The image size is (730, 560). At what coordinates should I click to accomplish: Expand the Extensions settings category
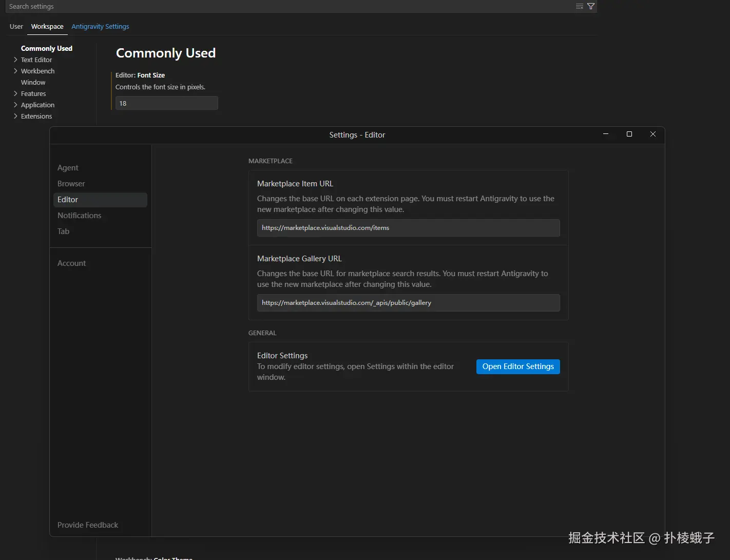pyautogui.click(x=15, y=116)
